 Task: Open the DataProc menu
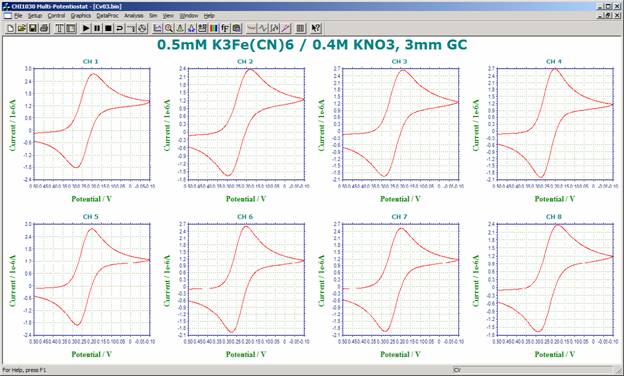click(107, 16)
